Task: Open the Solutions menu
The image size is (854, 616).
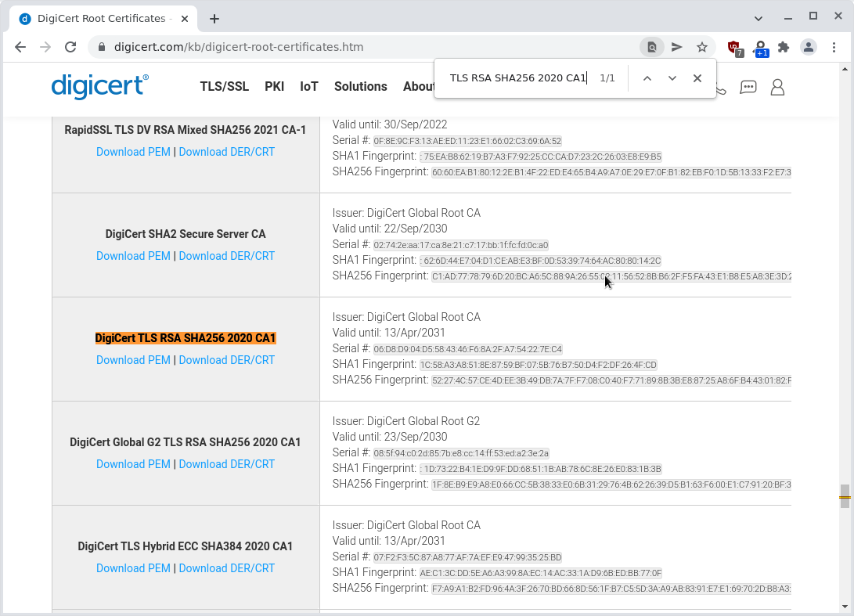Action: [x=361, y=87]
